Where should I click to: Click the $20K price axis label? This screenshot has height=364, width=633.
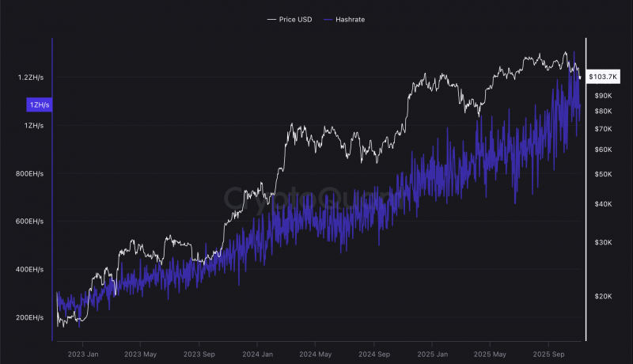(603, 296)
